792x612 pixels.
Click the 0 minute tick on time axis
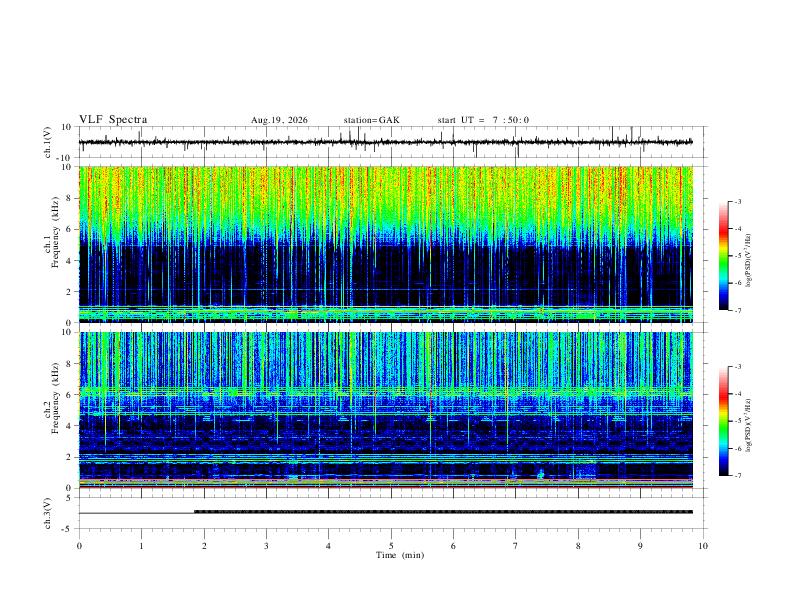79,546
